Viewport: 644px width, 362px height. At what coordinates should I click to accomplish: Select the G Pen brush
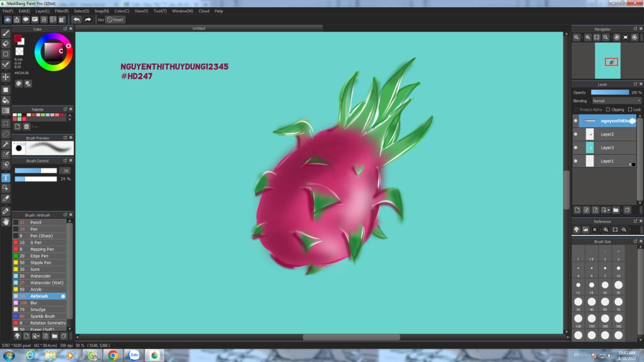pyautogui.click(x=40, y=243)
